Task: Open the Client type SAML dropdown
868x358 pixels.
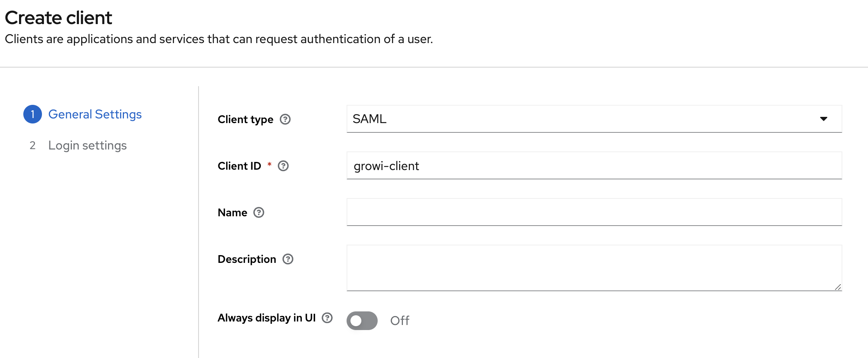Action: tap(583, 119)
